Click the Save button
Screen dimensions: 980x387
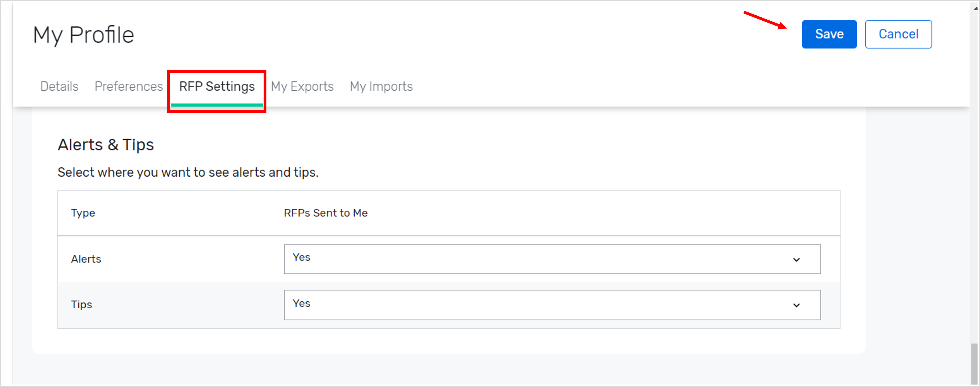829,34
